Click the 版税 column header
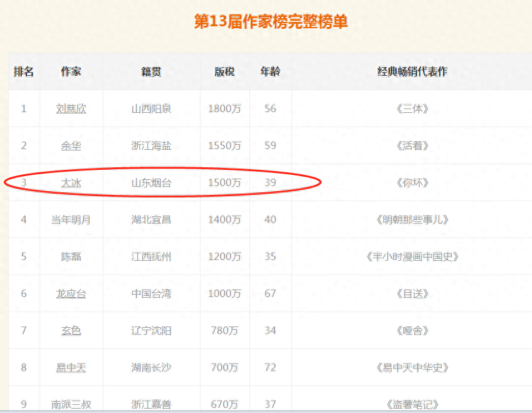This screenshot has width=532, height=413. pyautogui.click(x=224, y=71)
